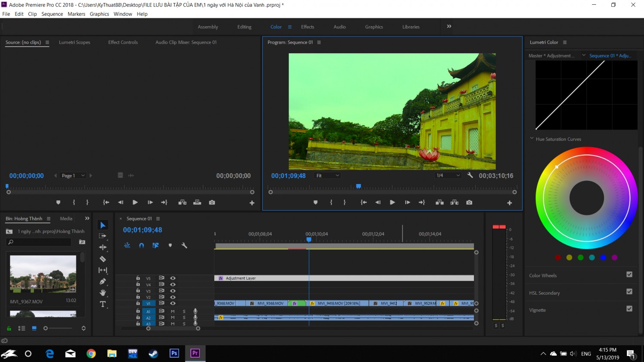This screenshot has height=362, width=644.
Task: Open the Page 1 dropdown in Source
Action: (73, 175)
